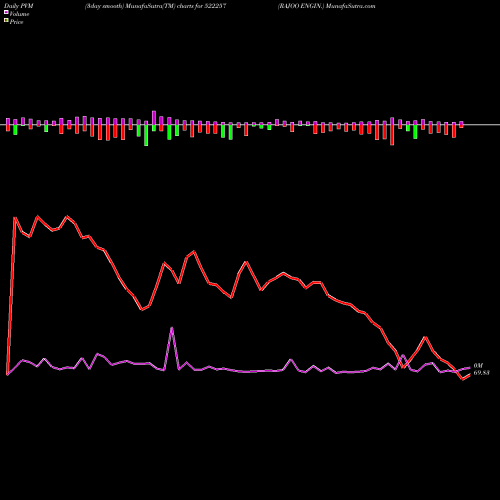Click the longest green bar below the baseline
This screenshot has width=500, height=500.
[x=146, y=135]
